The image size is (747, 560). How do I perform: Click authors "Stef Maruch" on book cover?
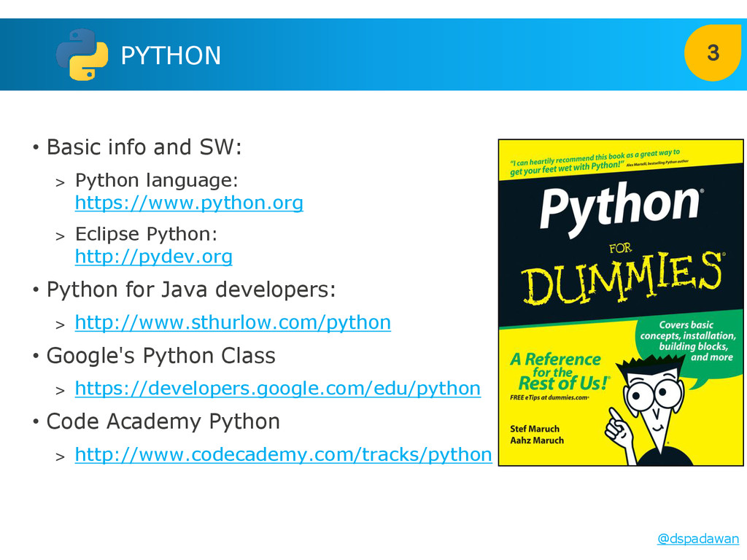coord(535,429)
